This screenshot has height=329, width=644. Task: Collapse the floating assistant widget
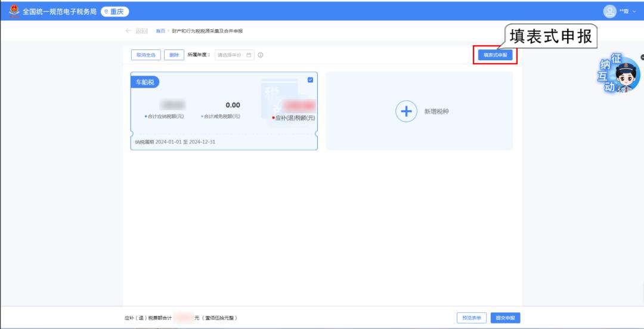click(x=642, y=57)
